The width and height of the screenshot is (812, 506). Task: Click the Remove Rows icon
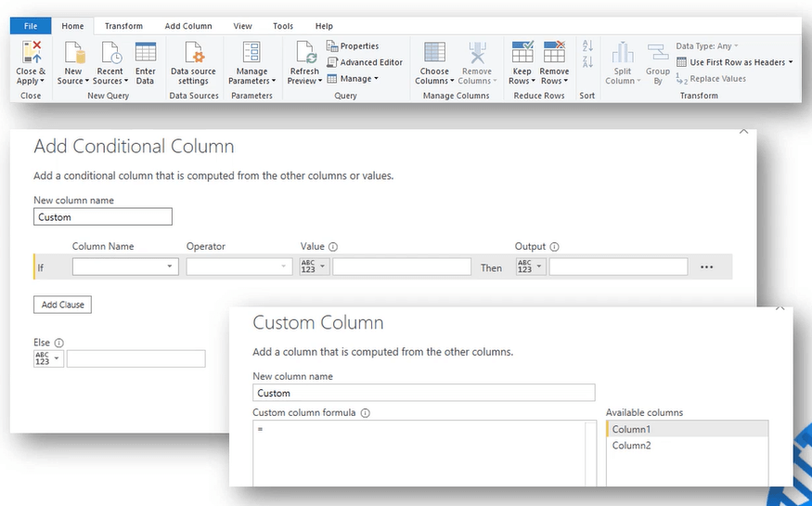click(x=554, y=52)
